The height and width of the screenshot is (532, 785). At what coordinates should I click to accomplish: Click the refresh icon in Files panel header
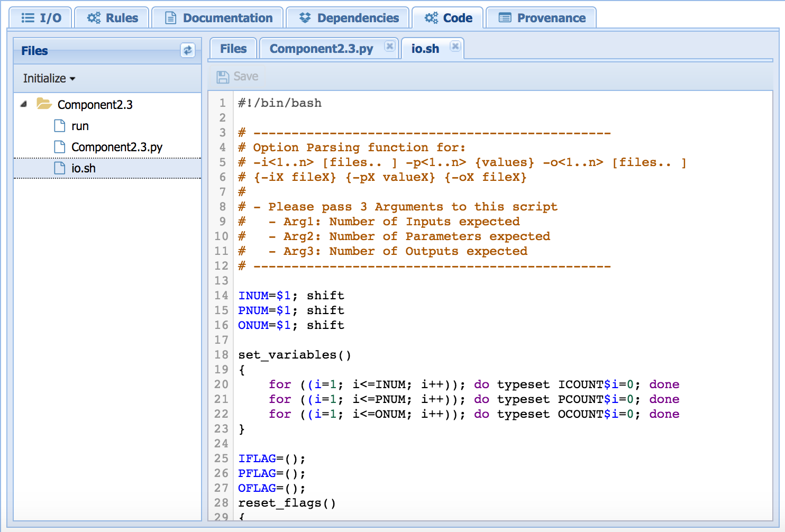coord(187,50)
